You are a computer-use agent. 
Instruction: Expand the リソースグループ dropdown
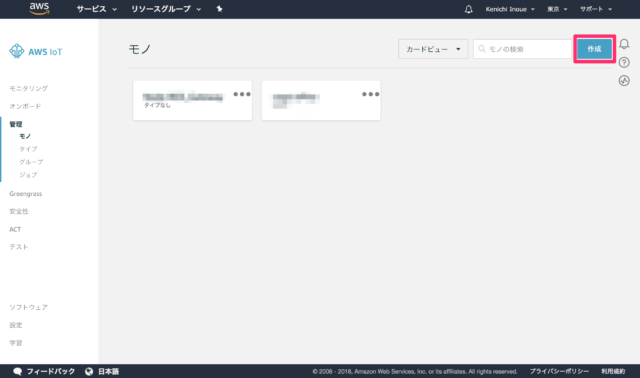pyautogui.click(x=166, y=9)
